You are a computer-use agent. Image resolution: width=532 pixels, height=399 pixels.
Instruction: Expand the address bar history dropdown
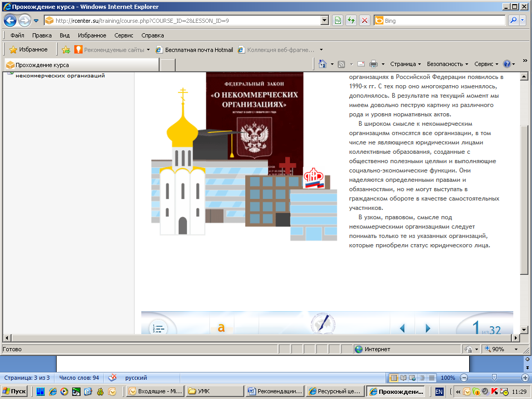point(325,21)
